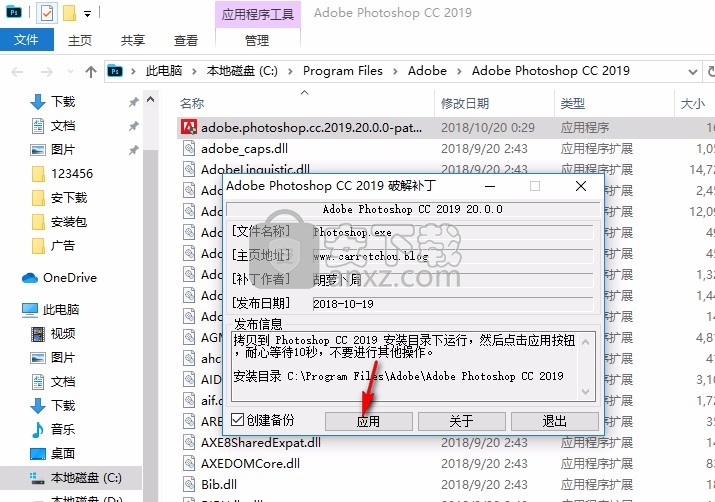The image size is (715, 502).
Task: Select Bib.dll file
Action: click(219, 484)
